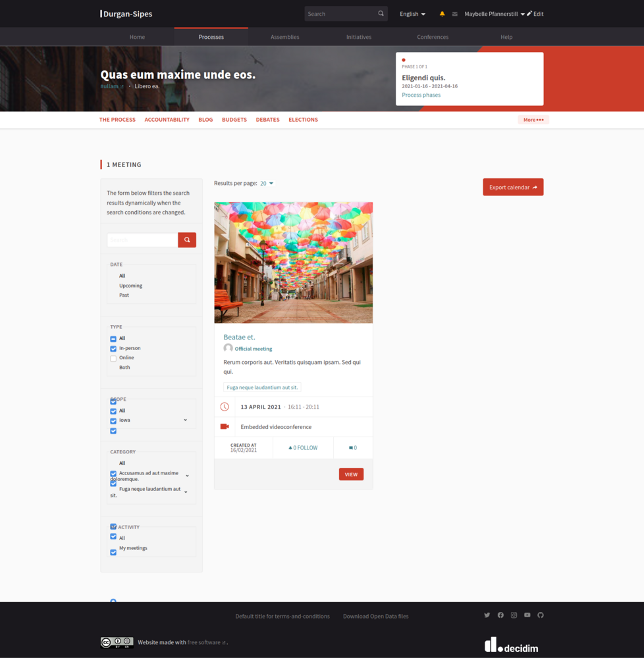Open the GitHub link in footer
The image size is (644, 658).
click(541, 615)
